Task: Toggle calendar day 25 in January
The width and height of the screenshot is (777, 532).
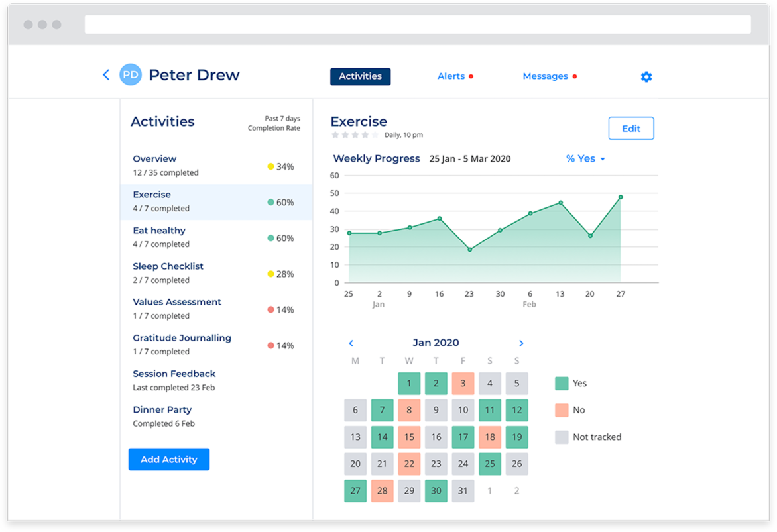Action: 489,464
